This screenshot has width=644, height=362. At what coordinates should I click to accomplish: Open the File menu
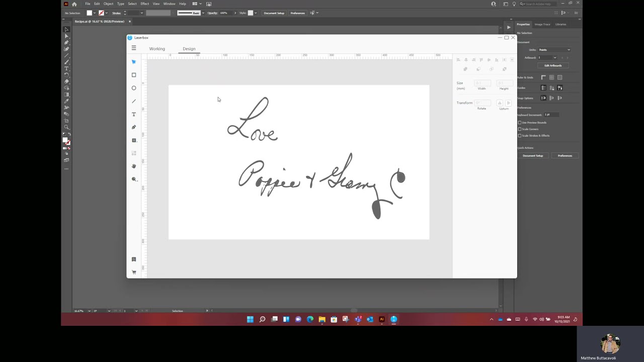pos(88,4)
